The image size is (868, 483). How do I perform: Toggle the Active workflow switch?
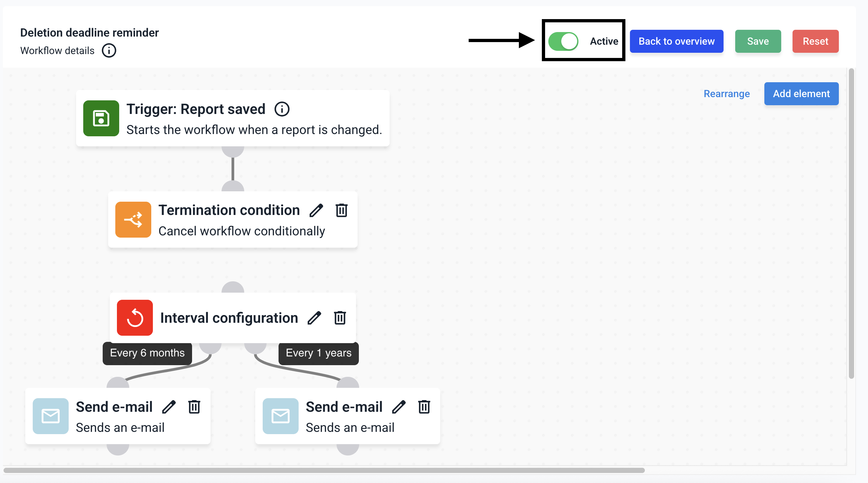[x=563, y=41]
